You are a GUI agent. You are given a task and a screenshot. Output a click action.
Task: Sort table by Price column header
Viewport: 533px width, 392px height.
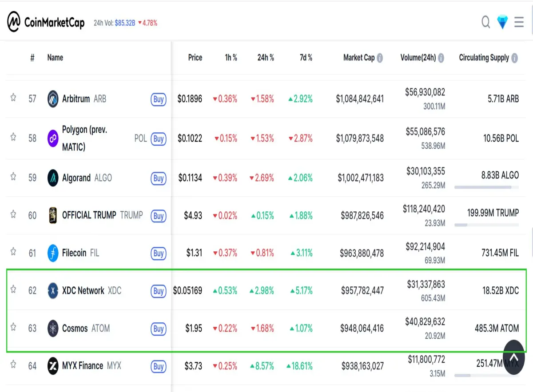195,58
